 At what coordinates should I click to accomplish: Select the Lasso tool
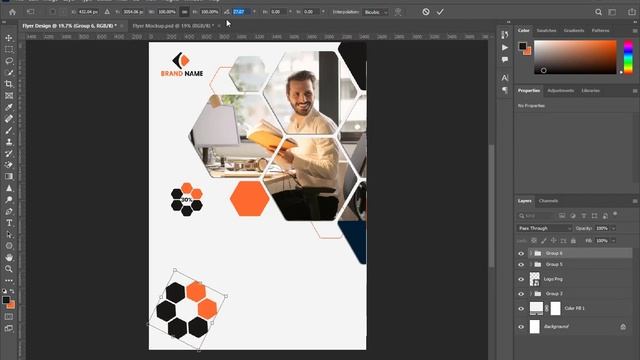click(x=9, y=61)
